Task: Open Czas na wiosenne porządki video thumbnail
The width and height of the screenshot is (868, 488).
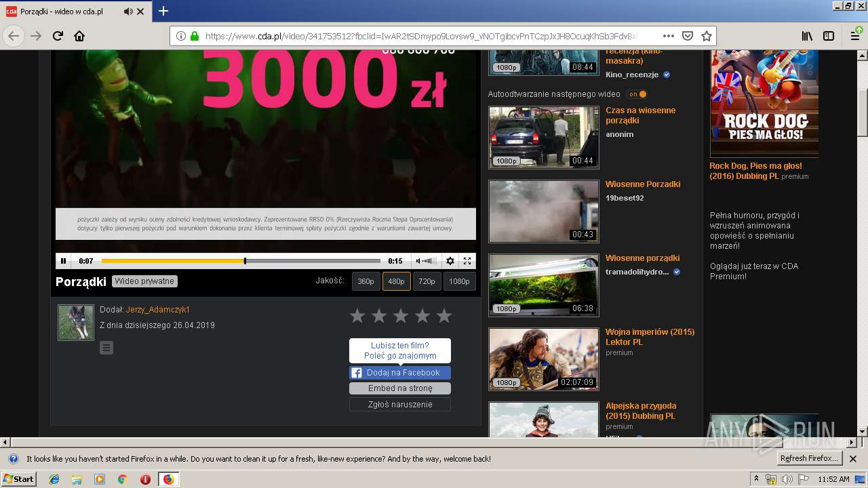Action: [x=544, y=138]
